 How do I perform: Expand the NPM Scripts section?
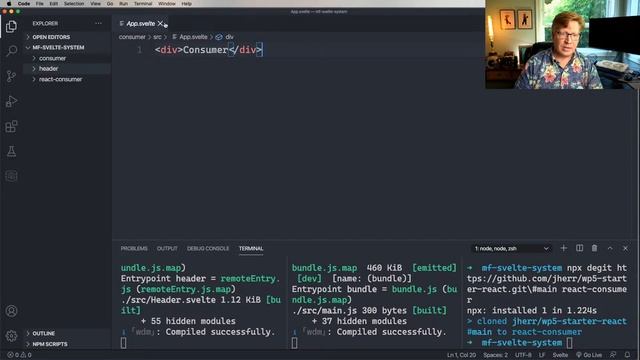(50, 344)
